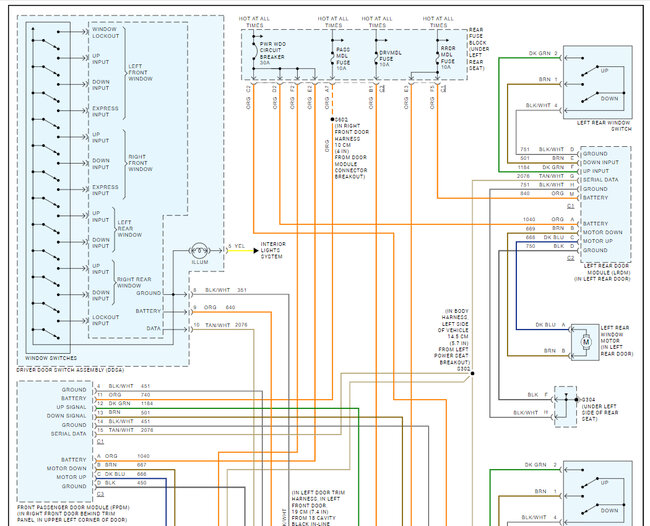The width and height of the screenshot is (650, 526).
Task: Select 'D BLK 450' at FPDM ground
Action: [x=122, y=483]
